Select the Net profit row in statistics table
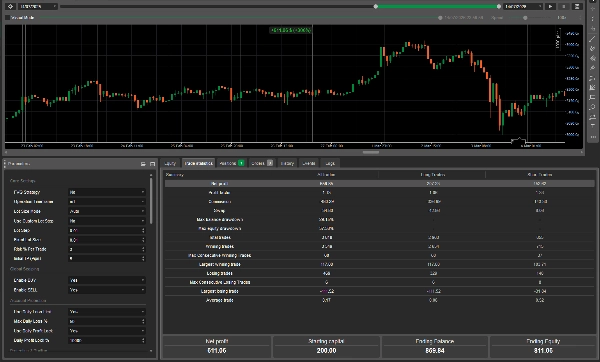The image size is (600, 362). [380, 184]
